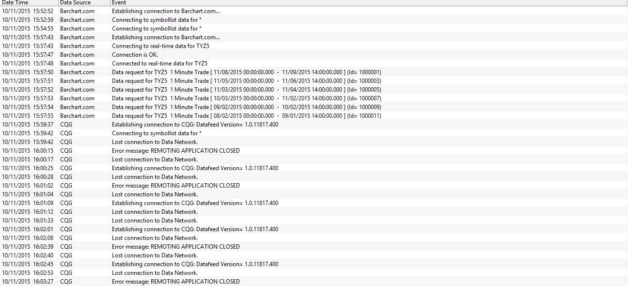Select the 16:02:39 REMOTING APPLICATION CLOSED error
Image resolution: width=644 pixels, height=286 pixels.
point(176,247)
